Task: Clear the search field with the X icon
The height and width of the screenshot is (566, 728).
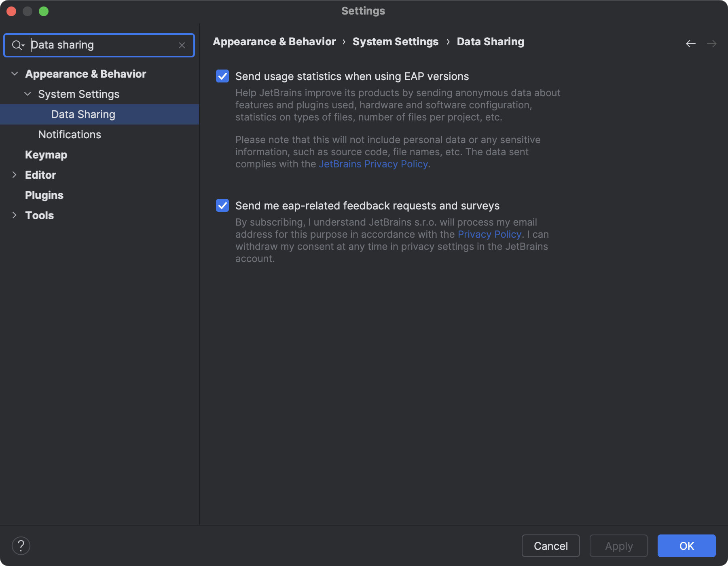Action: click(x=182, y=45)
